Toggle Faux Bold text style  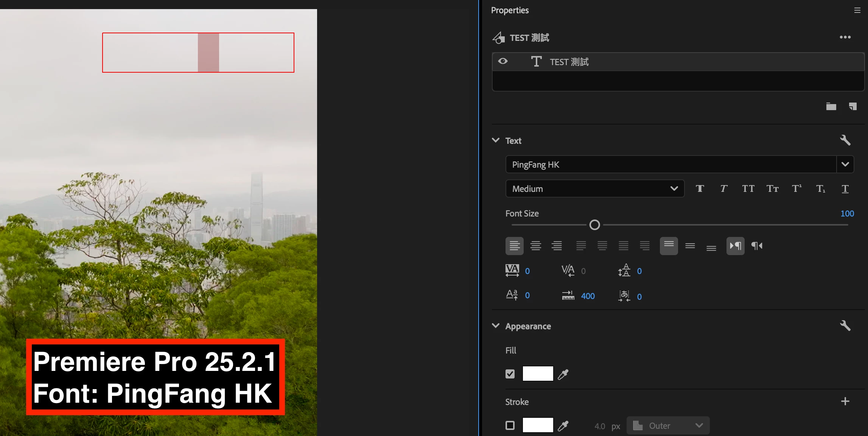tap(700, 188)
